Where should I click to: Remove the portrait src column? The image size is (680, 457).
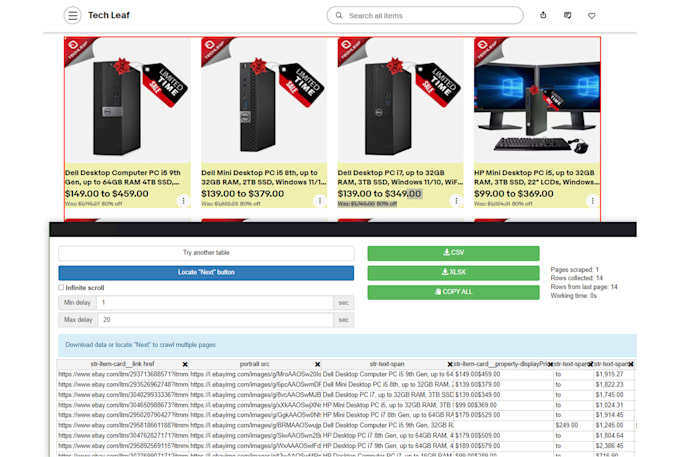click(317, 365)
